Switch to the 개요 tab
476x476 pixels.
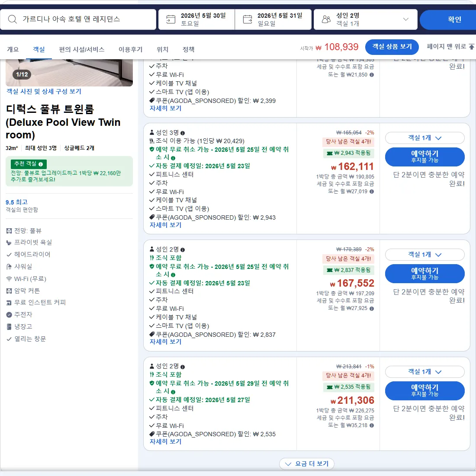[x=13, y=49]
